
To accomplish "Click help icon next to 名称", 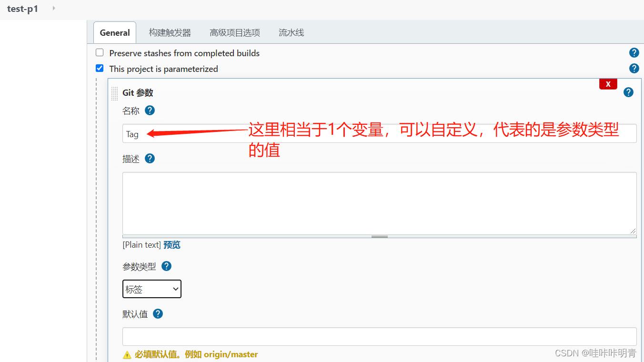I will (150, 111).
